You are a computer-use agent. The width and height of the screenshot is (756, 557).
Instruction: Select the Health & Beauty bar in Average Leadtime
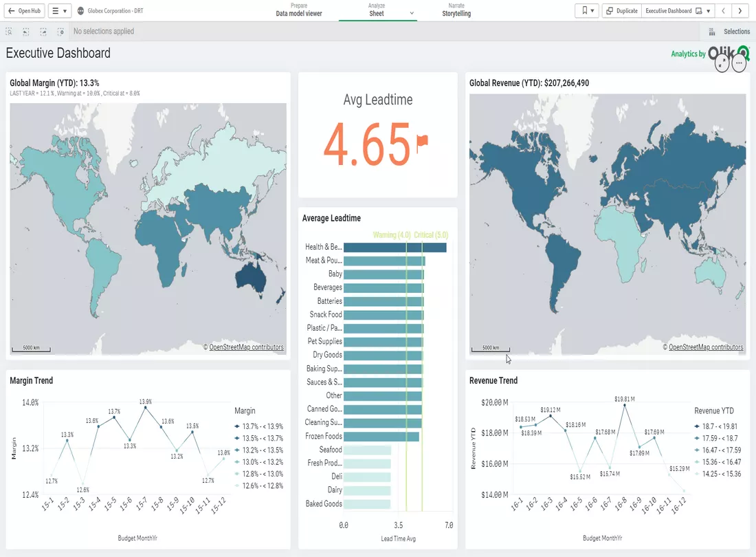tap(392, 246)
